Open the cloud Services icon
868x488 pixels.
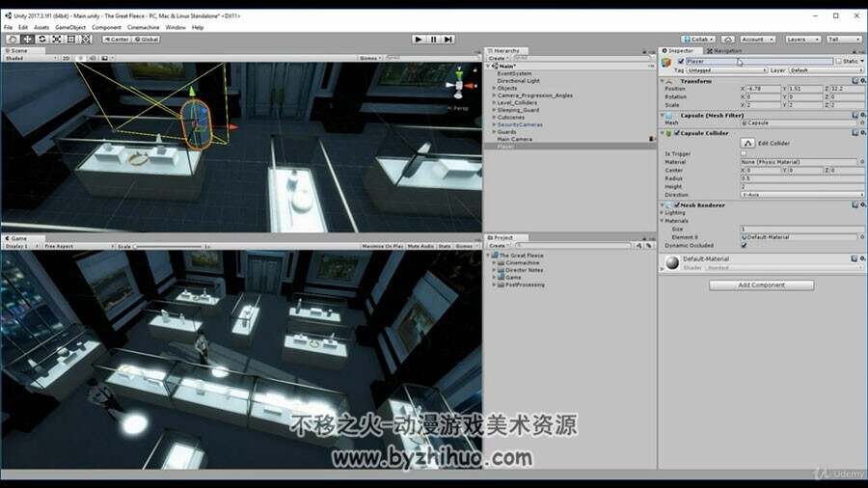point(728,40)
